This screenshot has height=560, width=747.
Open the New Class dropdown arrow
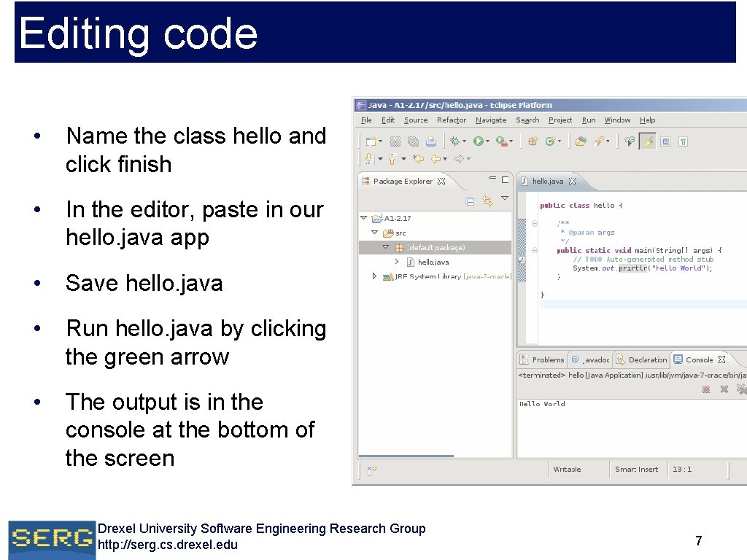[x=560, y=141]
